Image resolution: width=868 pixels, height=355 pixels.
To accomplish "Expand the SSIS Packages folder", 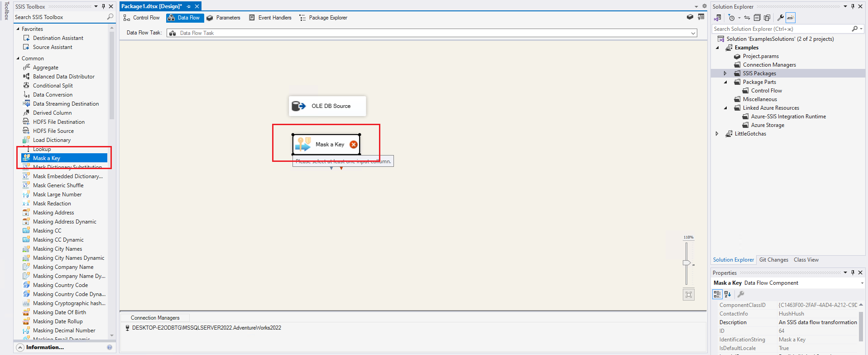I will (725, 73).
